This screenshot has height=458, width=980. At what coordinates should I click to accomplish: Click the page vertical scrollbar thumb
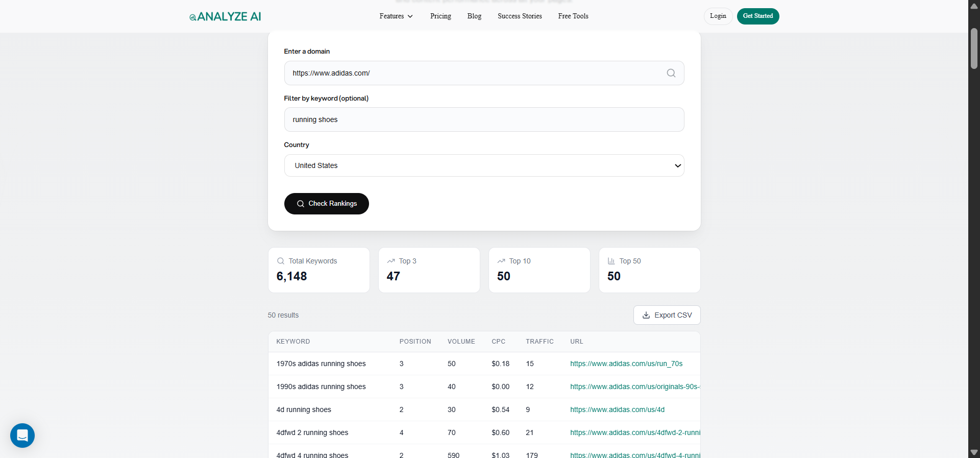coord(974,49)
